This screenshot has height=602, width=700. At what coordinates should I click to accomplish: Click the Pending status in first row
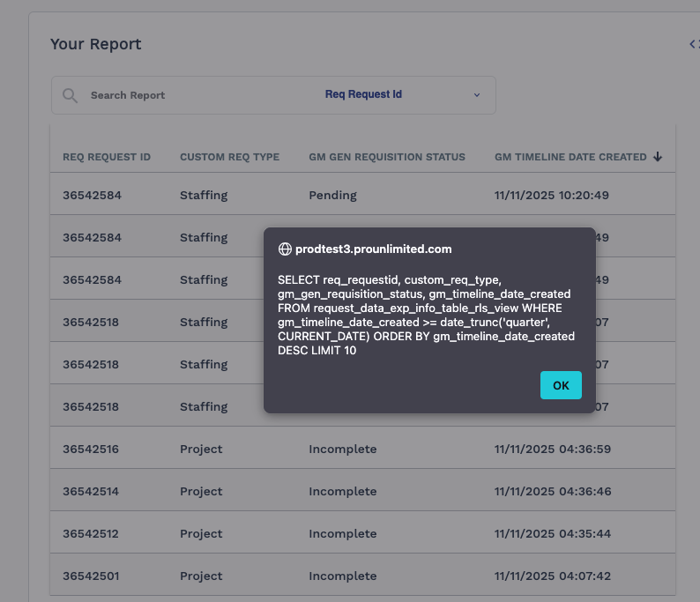332,195
